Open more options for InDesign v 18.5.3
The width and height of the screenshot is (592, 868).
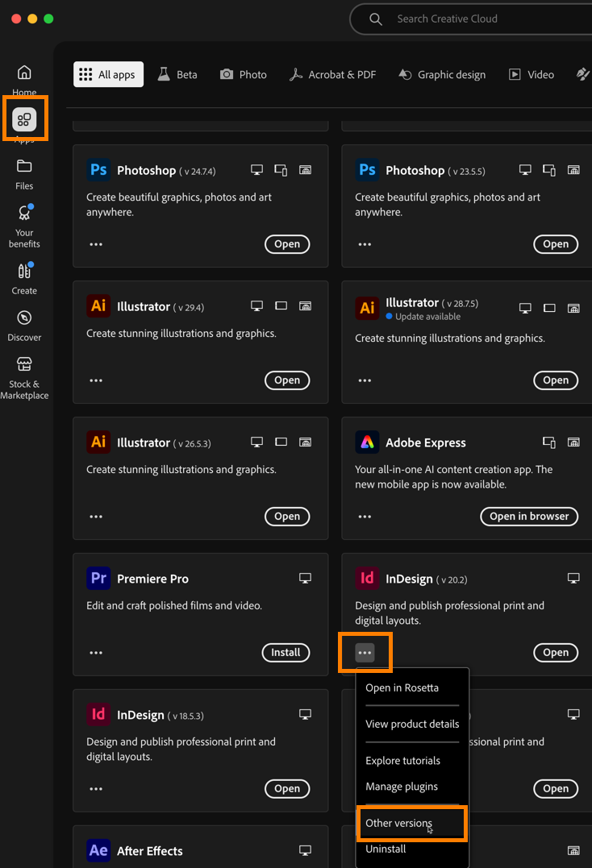pyautogui.click(x=96, y=789)
